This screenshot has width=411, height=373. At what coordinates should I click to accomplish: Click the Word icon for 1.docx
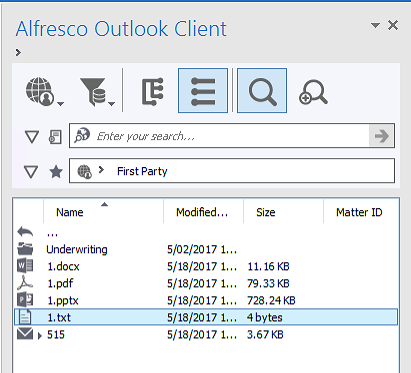pyautogui.click(x=25, y=266)
